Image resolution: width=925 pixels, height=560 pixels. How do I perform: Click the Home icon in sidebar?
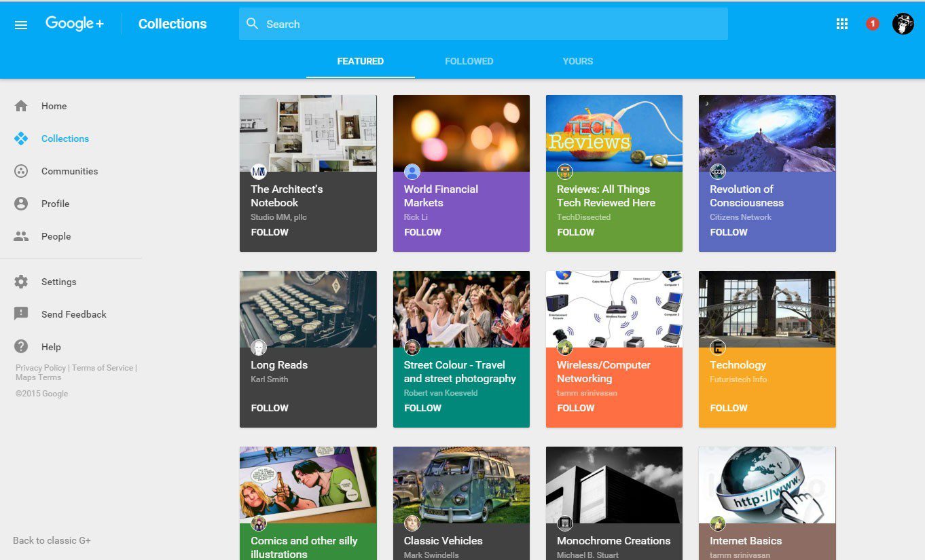click(x=21, y=106)
